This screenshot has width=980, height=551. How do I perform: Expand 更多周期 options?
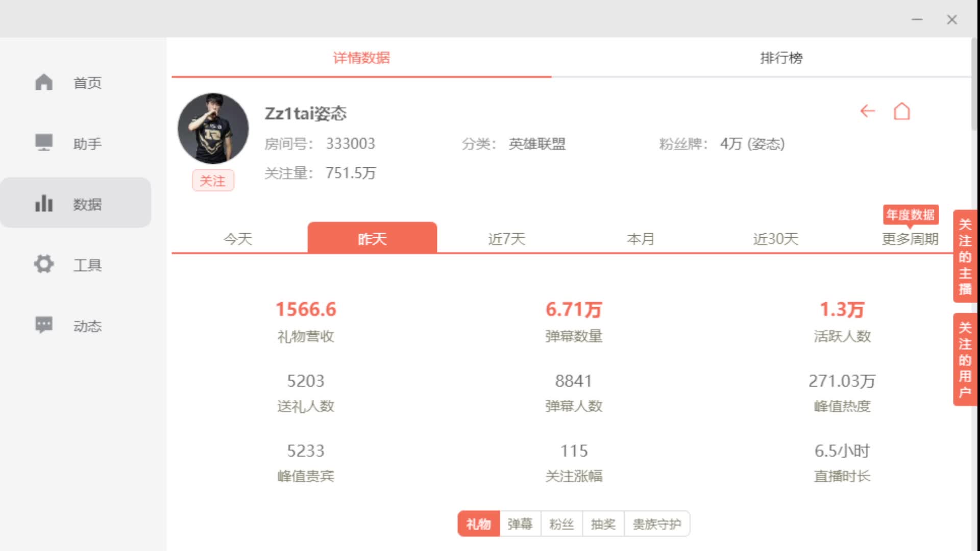click(x=910, y=239)
